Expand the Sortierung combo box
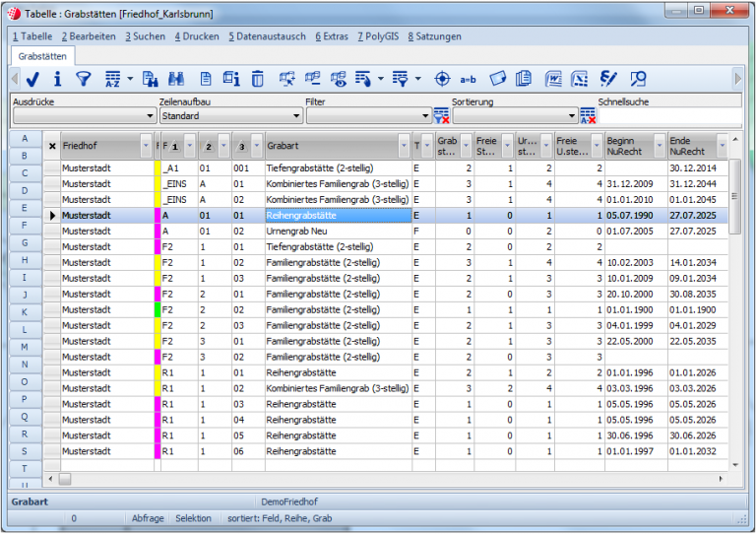Image resolution: width=756 pixels, height=534 pixels. coord(571,116)
